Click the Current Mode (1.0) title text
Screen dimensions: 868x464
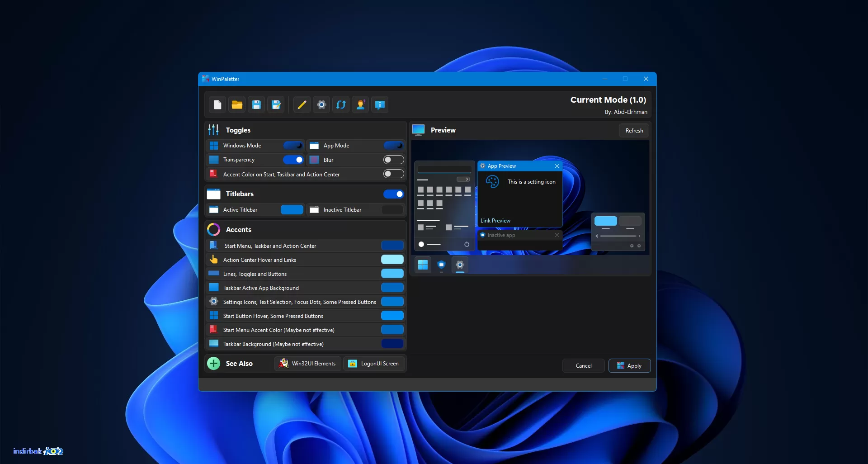(x=608, y=100)
